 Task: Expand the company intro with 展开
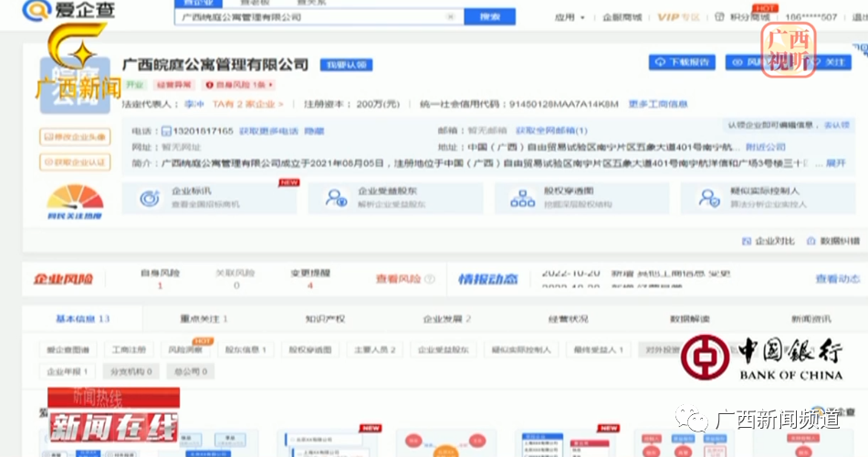[835, 163]
